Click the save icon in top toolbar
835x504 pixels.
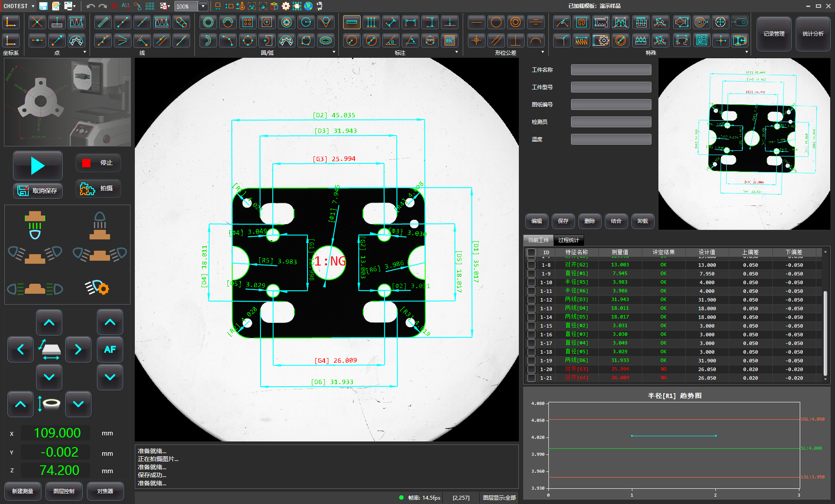[x=43, y=6]
